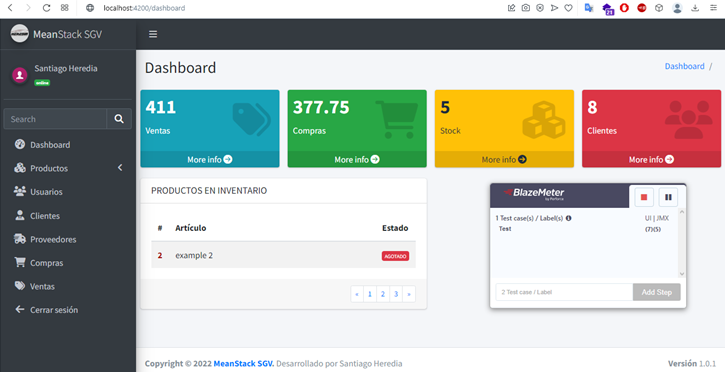This screenshot has height=372, width=725.
Task: Click the browser heart bookmark icon
Action: [569, 8]
